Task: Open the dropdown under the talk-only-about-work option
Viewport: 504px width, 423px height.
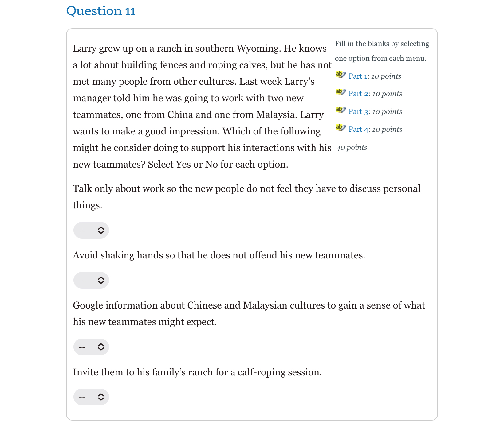Action: click(91, 230)
